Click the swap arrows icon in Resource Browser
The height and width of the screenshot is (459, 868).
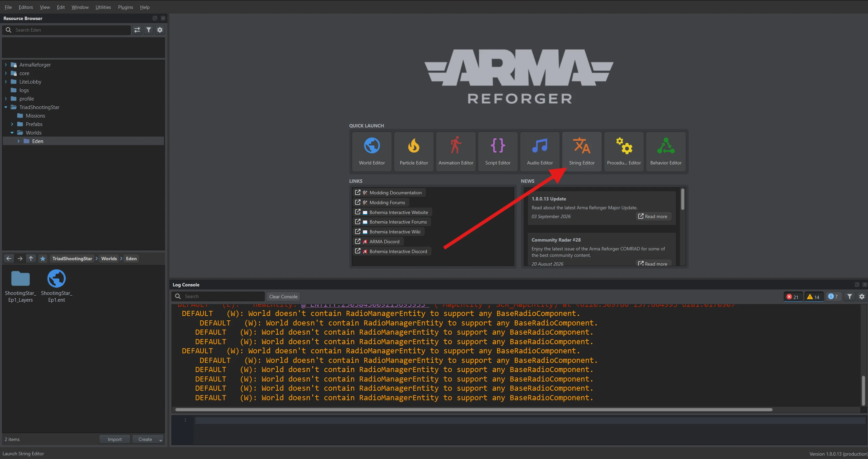tap(137, 30)
